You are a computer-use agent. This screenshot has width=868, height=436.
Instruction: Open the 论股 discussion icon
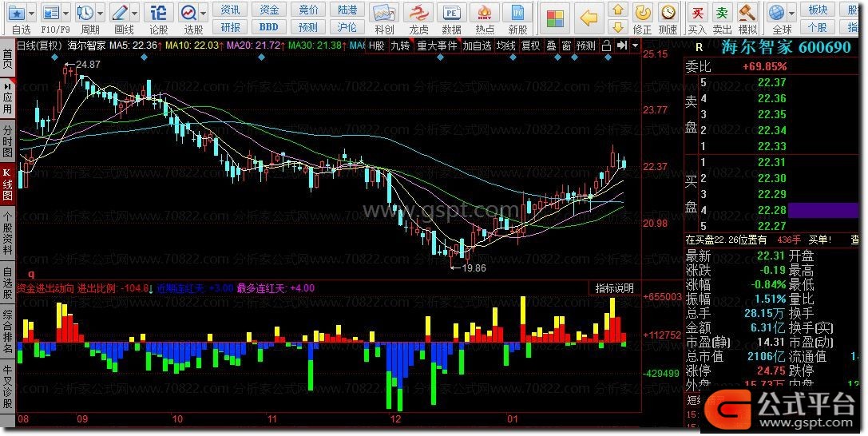point(159,12)
